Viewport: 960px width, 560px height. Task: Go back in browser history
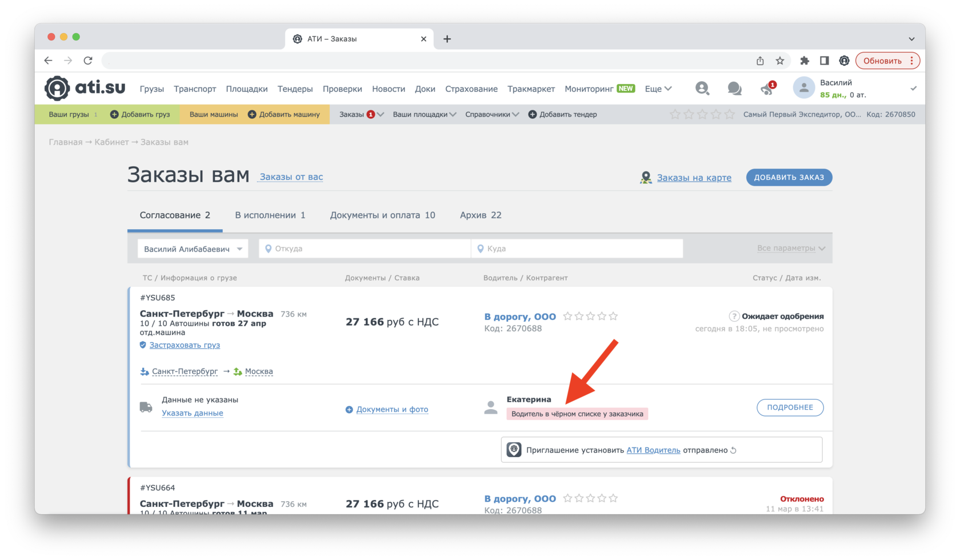tap(49, 61)
